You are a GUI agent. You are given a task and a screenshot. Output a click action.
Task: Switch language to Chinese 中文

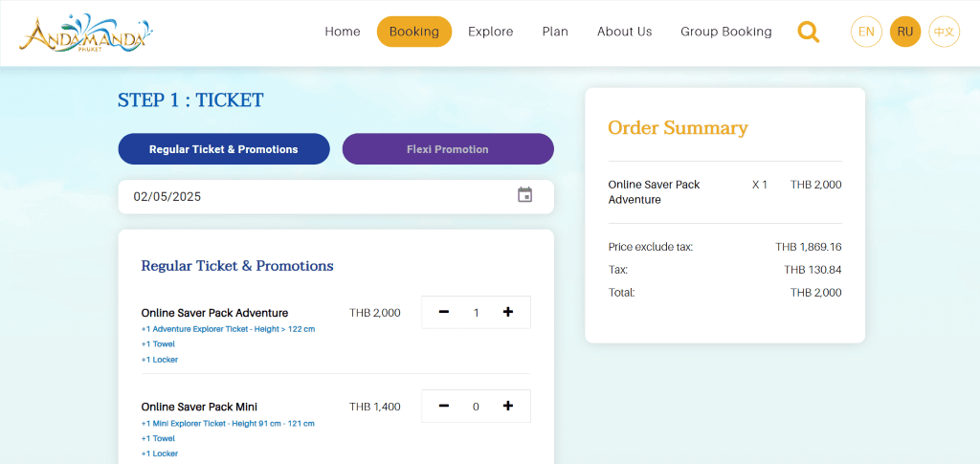point(944,32)
